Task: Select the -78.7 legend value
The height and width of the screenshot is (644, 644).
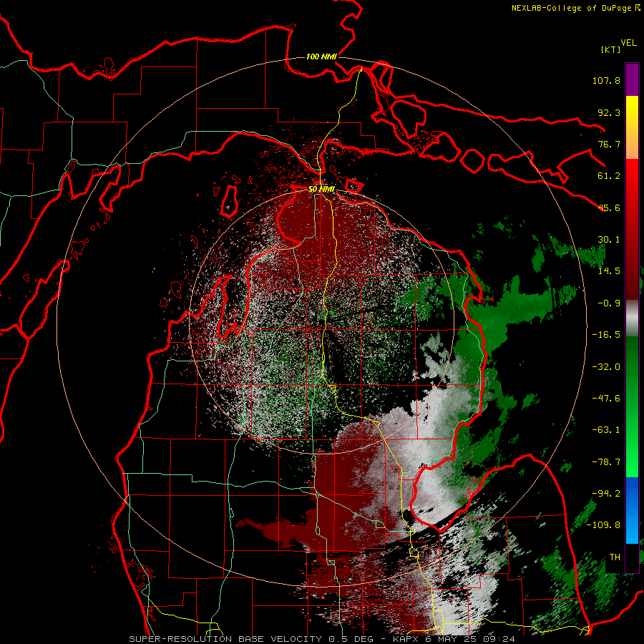Action: [x=606, y=462]
